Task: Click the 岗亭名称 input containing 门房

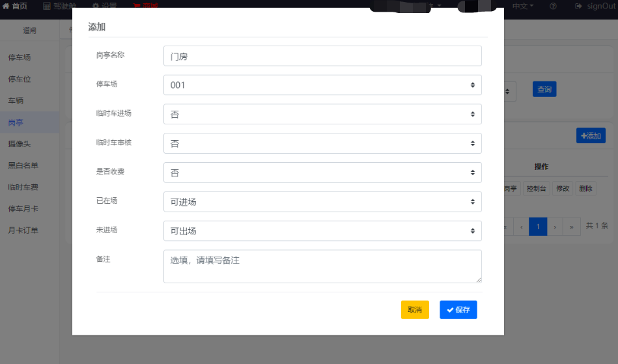Action: (322, 56)
